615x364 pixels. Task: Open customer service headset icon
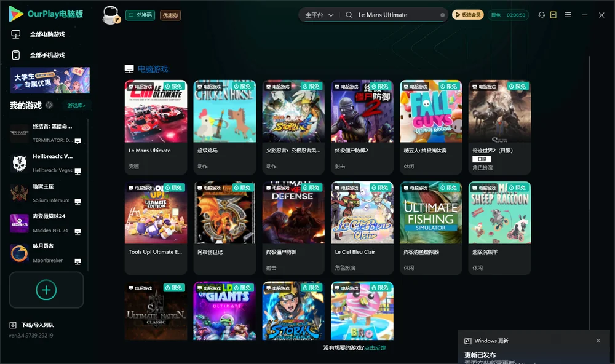tap(542, 15)
